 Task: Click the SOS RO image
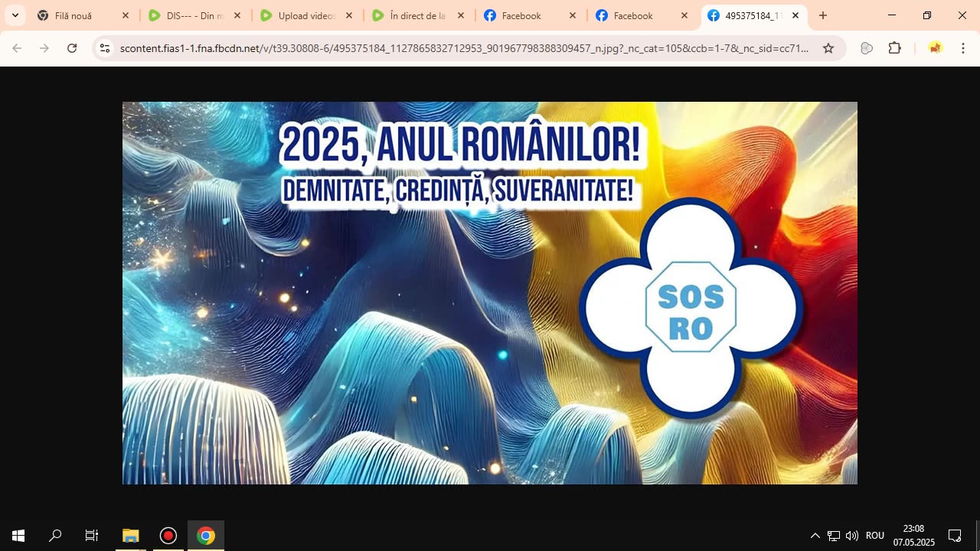pyautogui.click(x=490, y=293)
